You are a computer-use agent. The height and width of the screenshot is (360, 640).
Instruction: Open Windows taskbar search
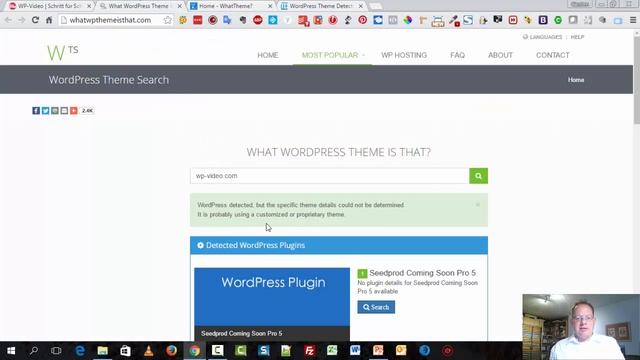pyautogui.click(x=34, y=351)
